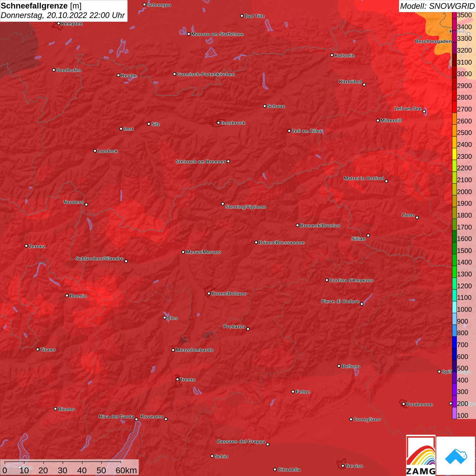
Task: Select Matrei in Osttirol label
Action: 364,178
